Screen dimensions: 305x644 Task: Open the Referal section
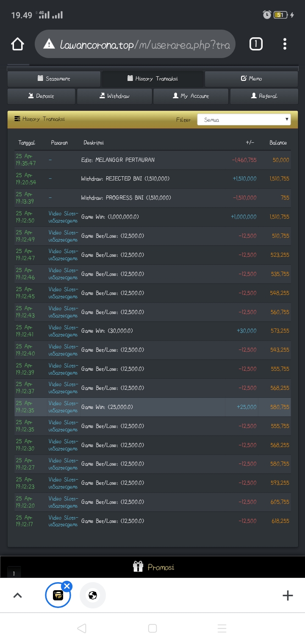coord(264,96)
